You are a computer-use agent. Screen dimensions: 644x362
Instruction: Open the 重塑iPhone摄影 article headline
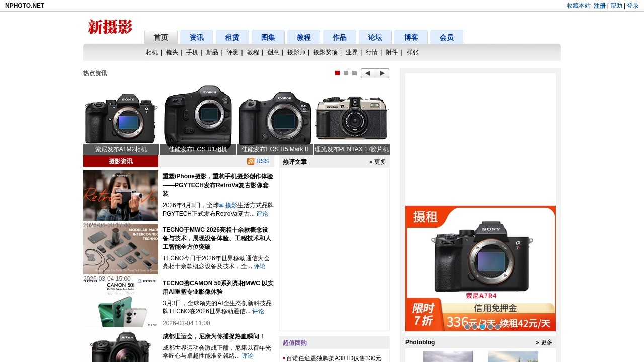218,185
